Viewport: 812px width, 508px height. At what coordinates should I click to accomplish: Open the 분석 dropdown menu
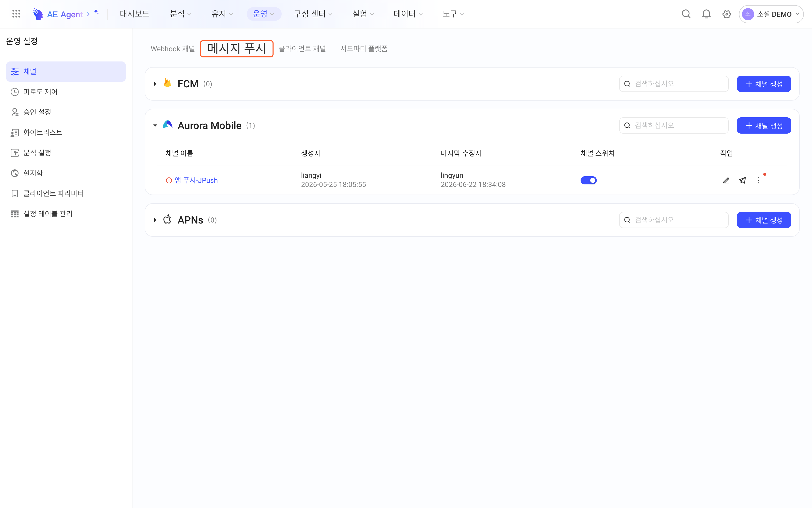pos(180,14)
